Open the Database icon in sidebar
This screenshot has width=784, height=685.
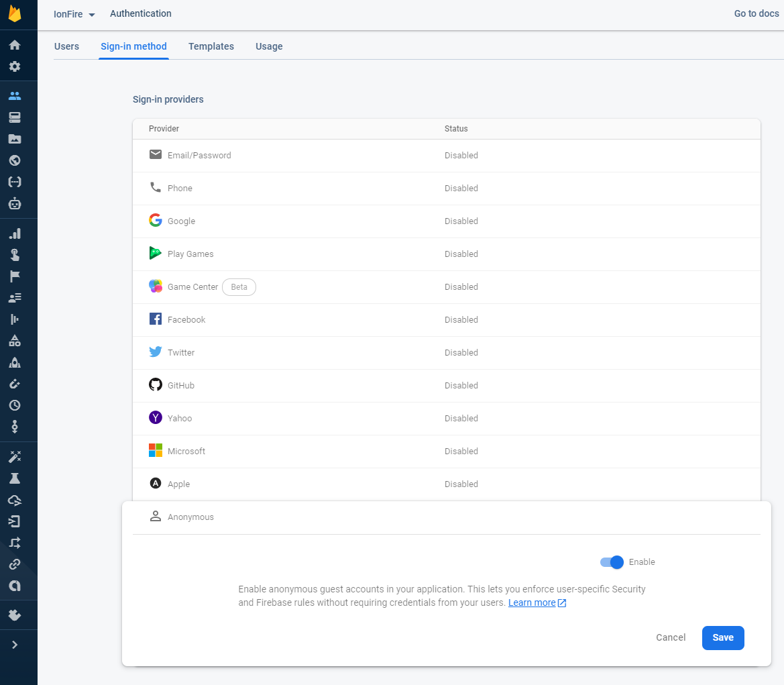(x=15, y=117)
